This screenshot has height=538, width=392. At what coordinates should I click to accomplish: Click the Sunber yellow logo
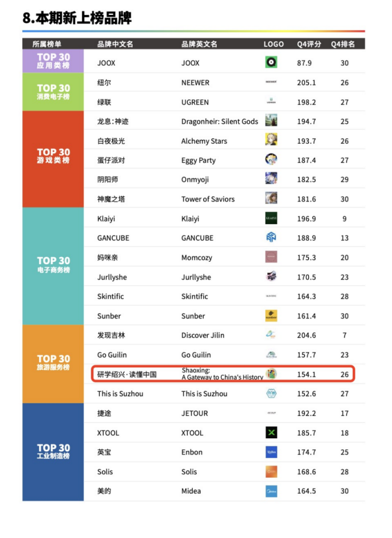271,316
